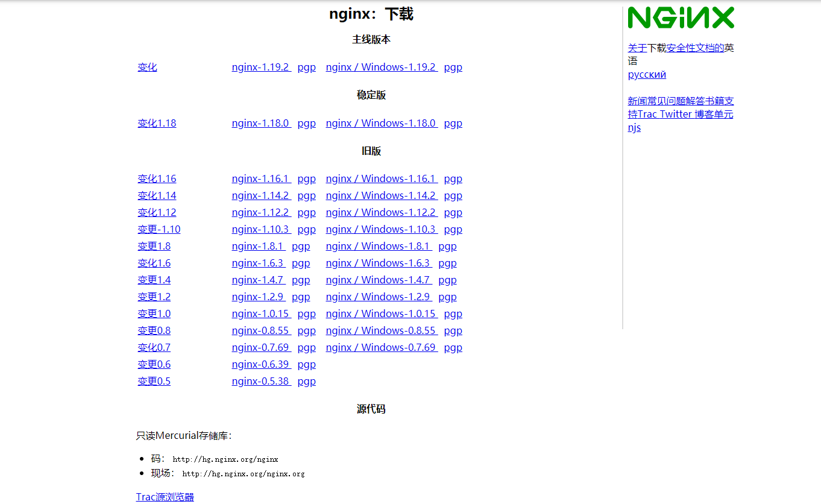Open the 变化1.12 changes link

[x=157, y=212]
